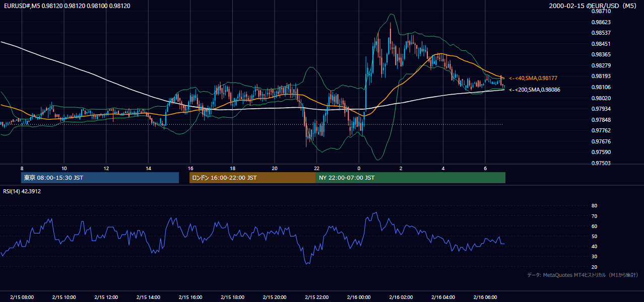Click the hour label 0 under price chart
This screenshot has height=302, width=644.
[359, 168]
